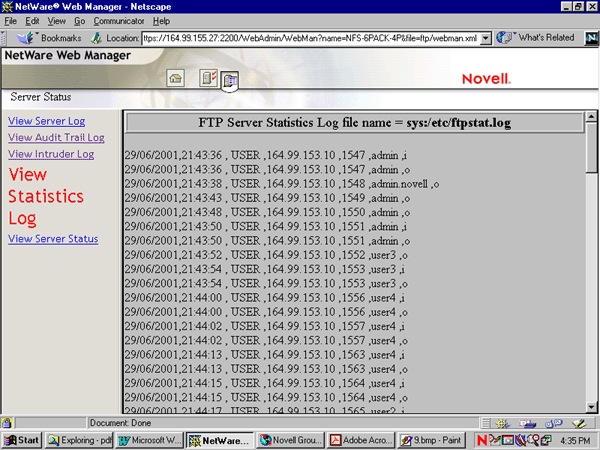Screen dimensions: 600x450
Task: Open the View Server Log link
Action: (47, 121)
